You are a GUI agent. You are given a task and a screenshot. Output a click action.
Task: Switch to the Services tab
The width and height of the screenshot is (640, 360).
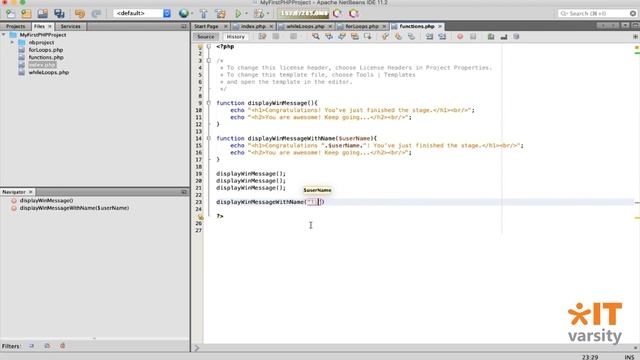pyautogui.click(x=70, y=26)
